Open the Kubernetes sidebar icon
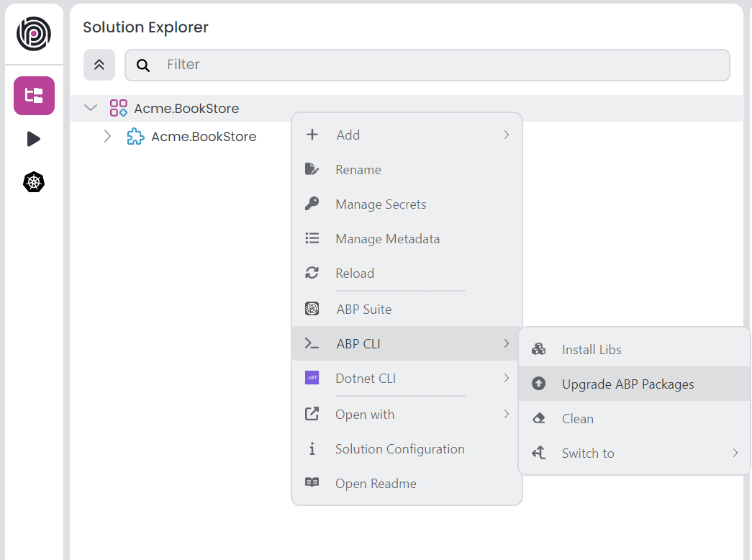This screenshot has width=752, height=560. click(x=34, y=182)
